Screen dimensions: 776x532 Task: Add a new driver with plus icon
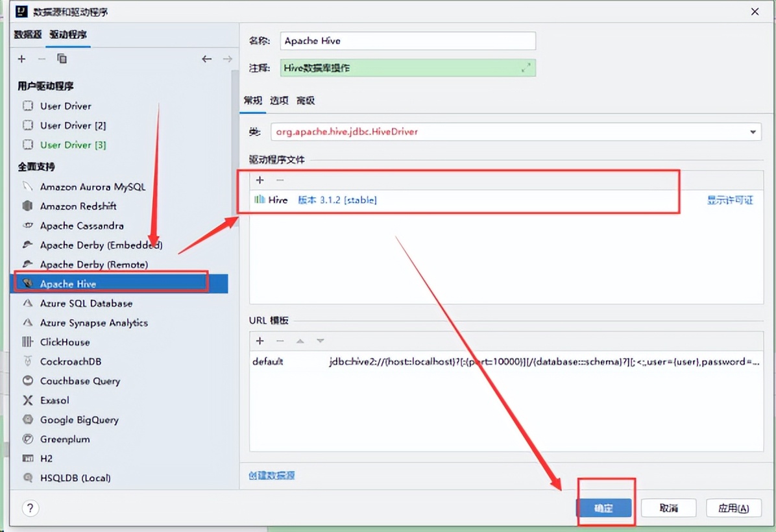[x=22, y=59]
